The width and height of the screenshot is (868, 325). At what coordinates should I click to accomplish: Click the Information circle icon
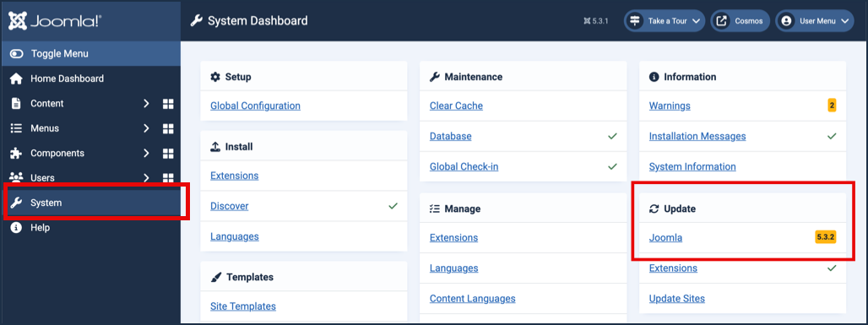click(x=654, y=77)
